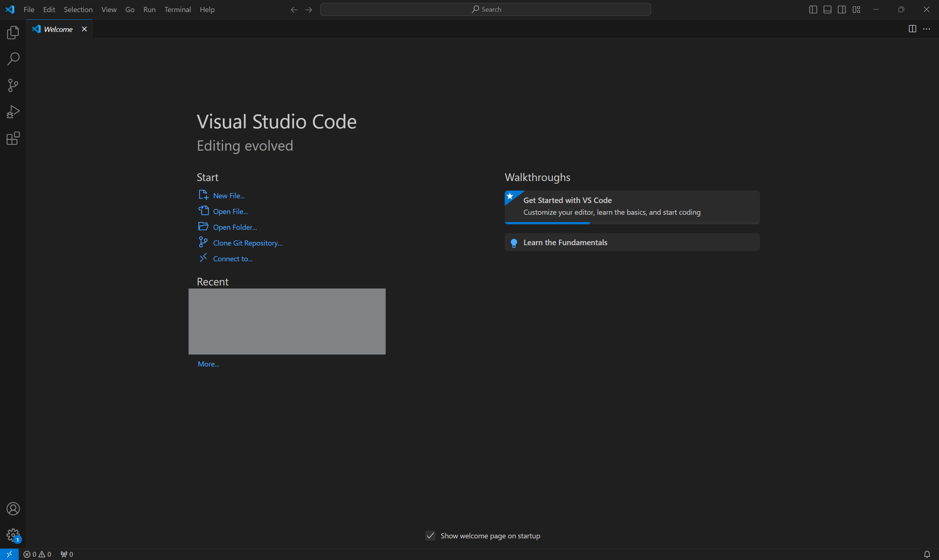939x560 pixels.
Task: Click the Clone Git Repository link
Action: tap(247, 243)
